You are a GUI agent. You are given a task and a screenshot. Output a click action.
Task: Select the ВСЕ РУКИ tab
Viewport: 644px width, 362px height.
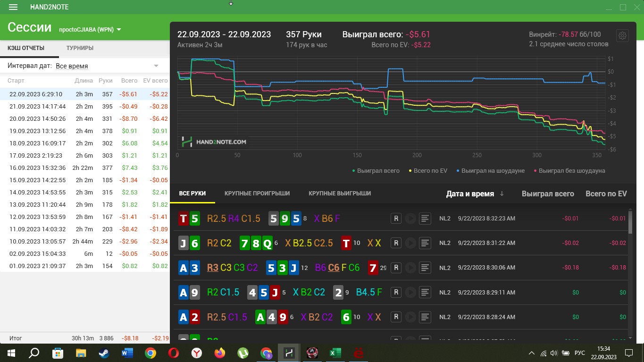point(192,194)
